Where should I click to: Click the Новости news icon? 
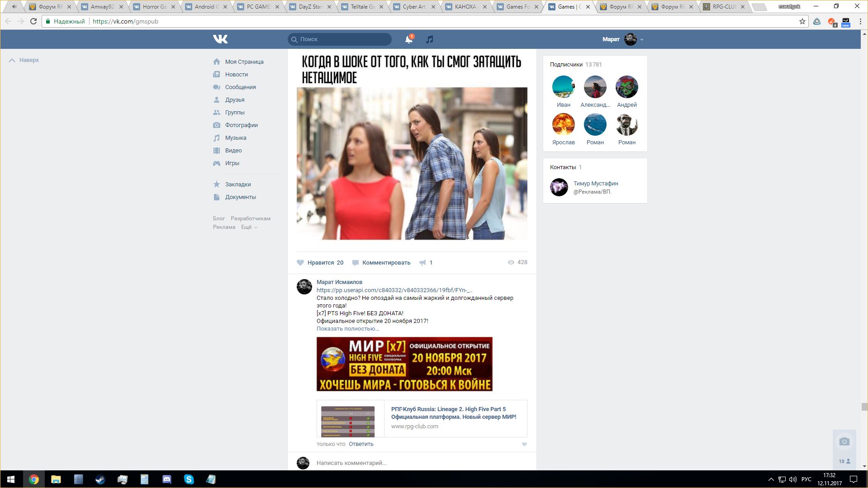click(217, 75)
